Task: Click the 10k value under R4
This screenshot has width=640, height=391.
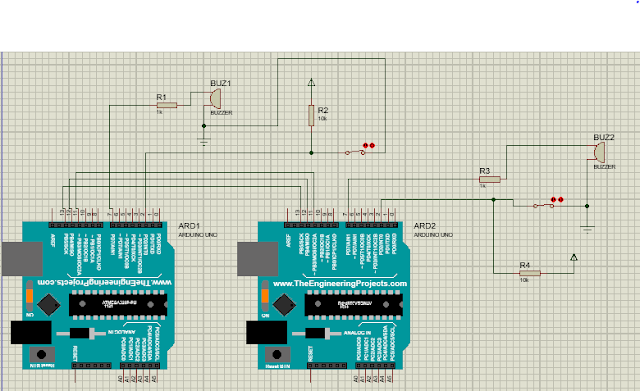Action: pyautogui.click(x=524, y=280)
